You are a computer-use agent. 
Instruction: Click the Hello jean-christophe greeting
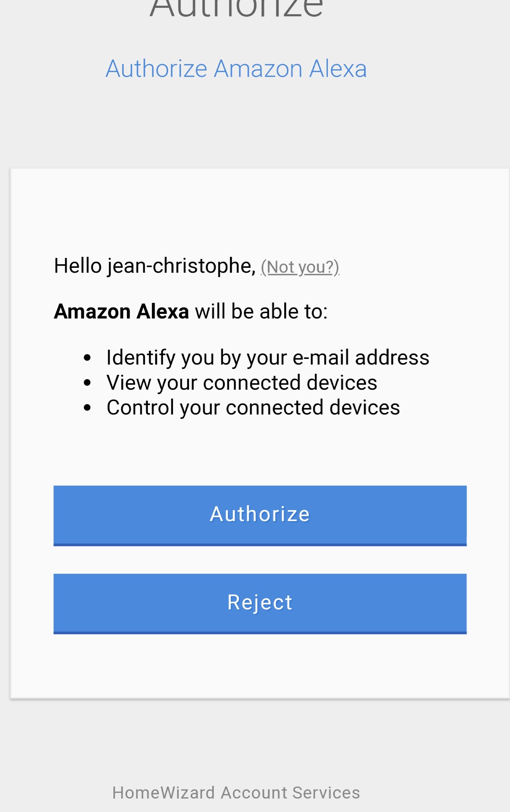click(x=155, y=266)
